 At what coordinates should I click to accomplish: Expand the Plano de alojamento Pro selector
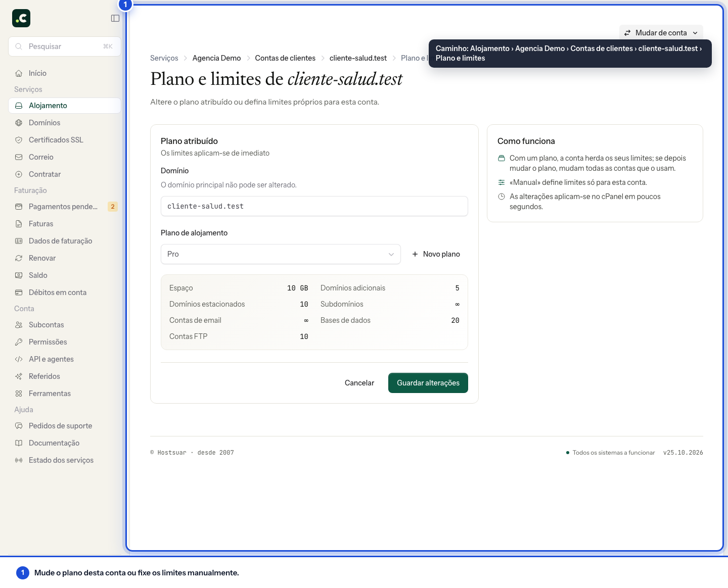[x=281, y=254]
